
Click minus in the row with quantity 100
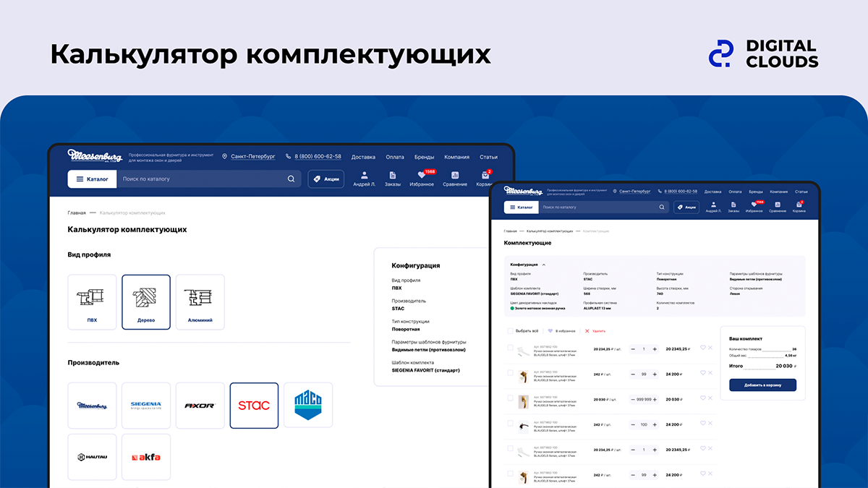pos(634,424)
